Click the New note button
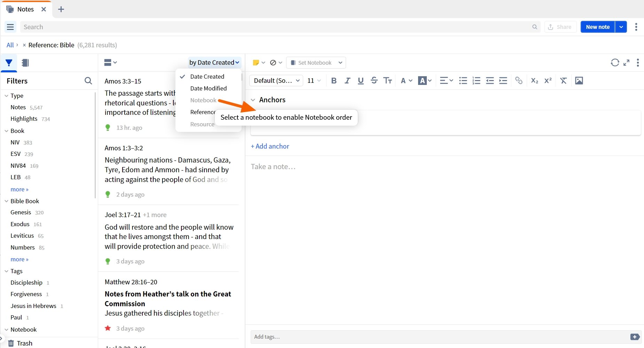The image size is (644, 348). (x=598, y=27)
